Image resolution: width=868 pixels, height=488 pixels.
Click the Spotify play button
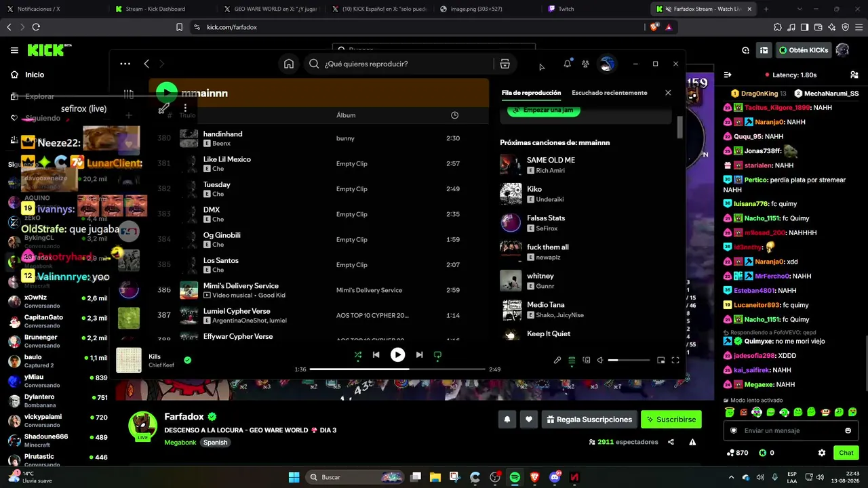(x=397, y=354)
